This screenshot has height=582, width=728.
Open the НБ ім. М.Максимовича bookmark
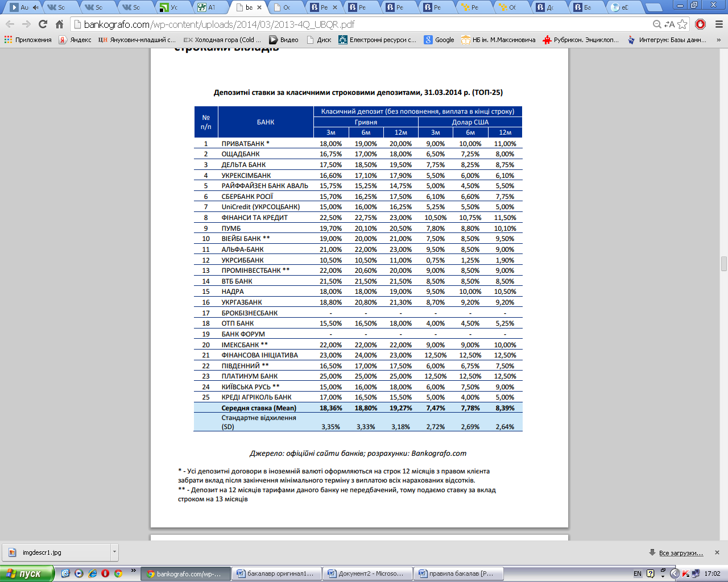498,40
